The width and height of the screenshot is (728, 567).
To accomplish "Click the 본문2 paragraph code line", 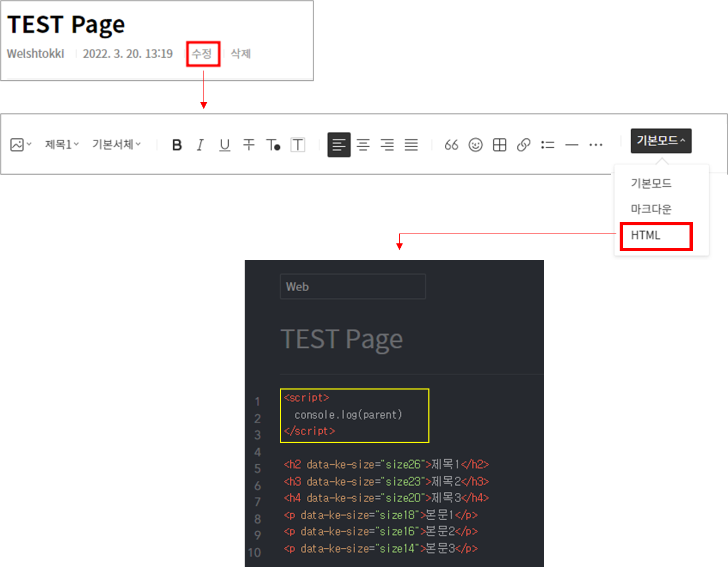I will pyautogui.click(x=380, y=532).
